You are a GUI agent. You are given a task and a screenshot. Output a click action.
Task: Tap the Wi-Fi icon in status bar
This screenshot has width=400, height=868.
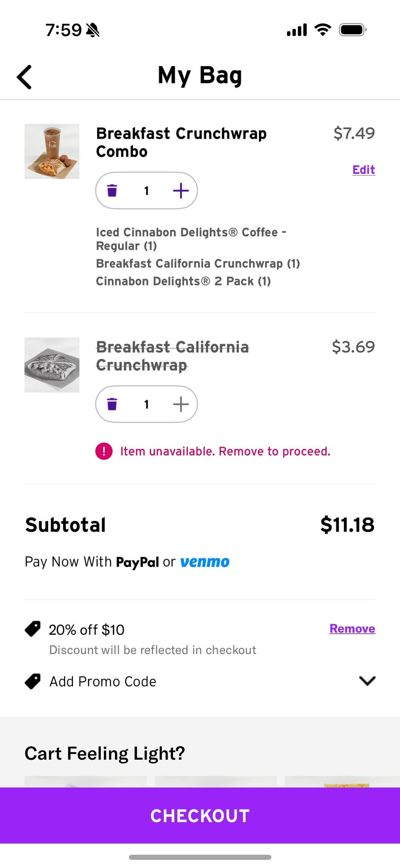pyautogui.click(x=323, y=30)
